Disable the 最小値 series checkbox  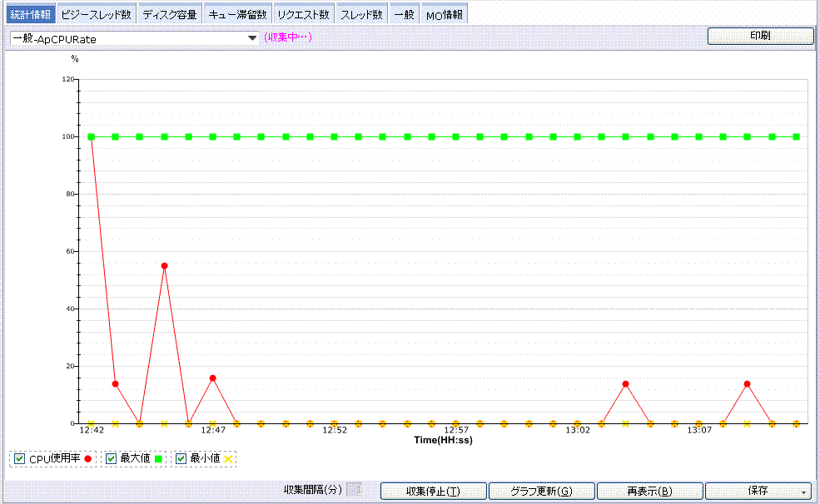(x=181, y=459)
